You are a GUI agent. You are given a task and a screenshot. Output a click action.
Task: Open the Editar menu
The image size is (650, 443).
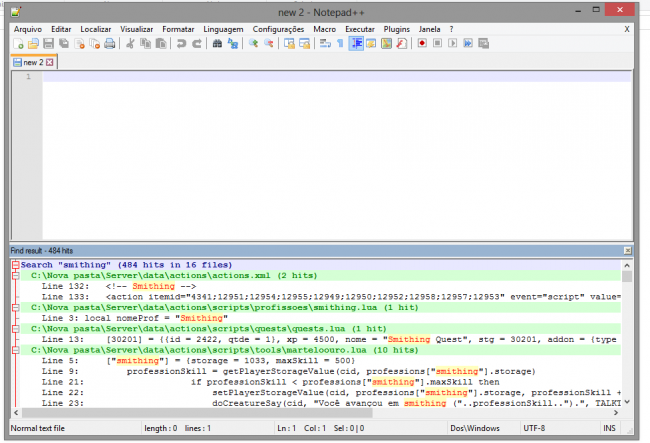tap(61, 29)
